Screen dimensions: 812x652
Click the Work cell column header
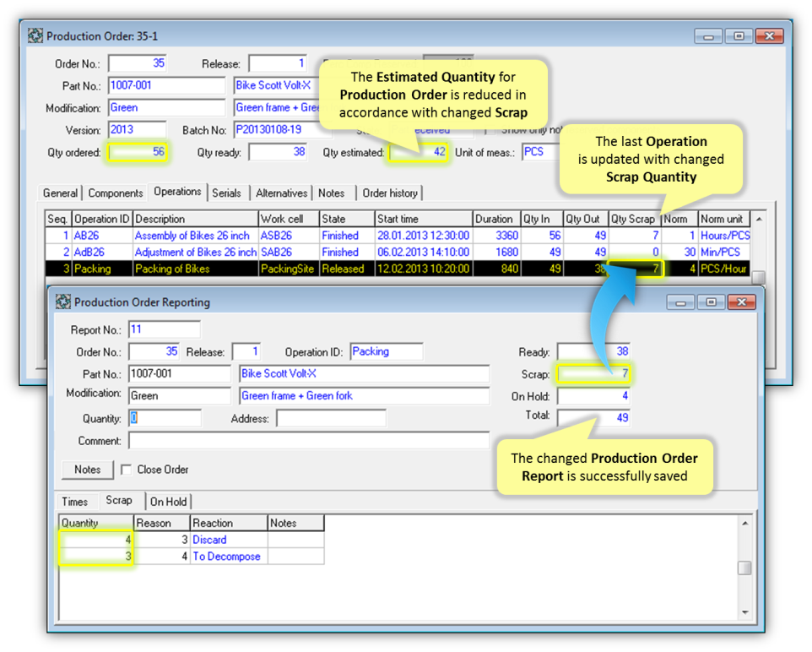pos(289,219)
